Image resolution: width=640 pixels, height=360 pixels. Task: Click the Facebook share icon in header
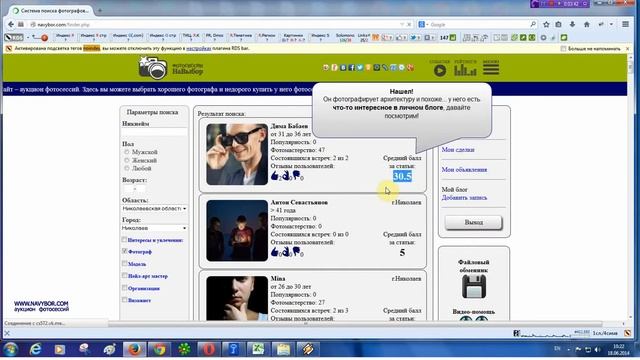[351, 67]
